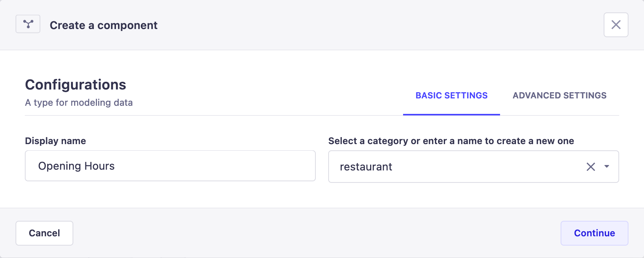Click the 'restaurant' value in category box
This screenshot has width=644, height=258.
pos(366,167)
